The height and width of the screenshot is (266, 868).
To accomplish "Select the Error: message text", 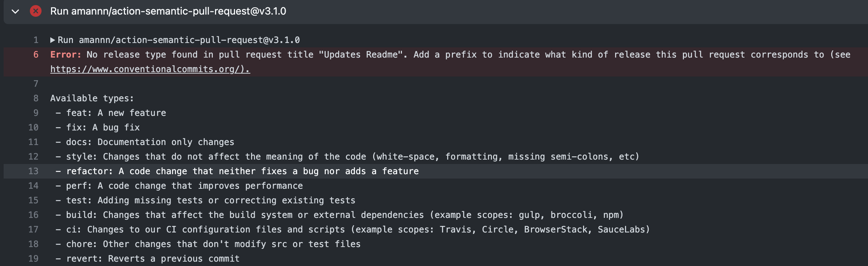I will click(x=65, y=55).
